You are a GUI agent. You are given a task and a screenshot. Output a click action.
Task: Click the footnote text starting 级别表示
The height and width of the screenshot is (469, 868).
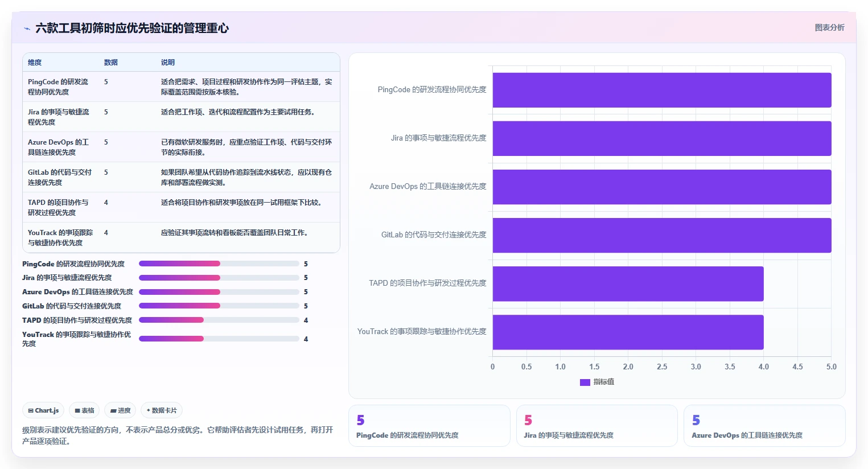(x=178, y=435)
